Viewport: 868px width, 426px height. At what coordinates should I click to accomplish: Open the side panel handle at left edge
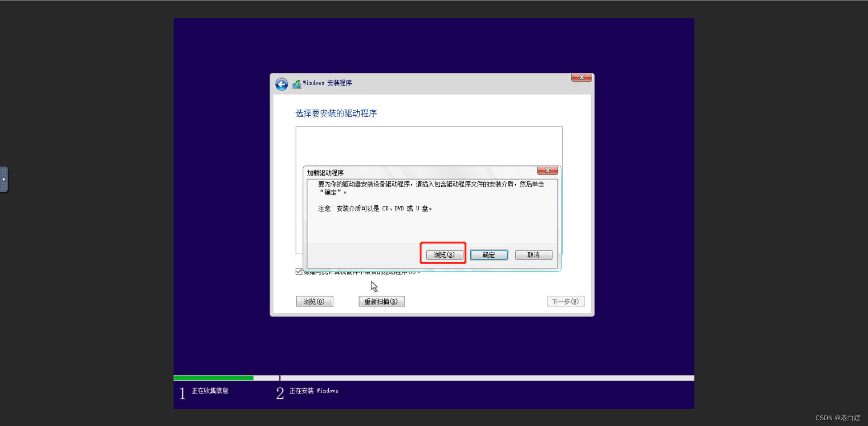click(x=4, y=180)
